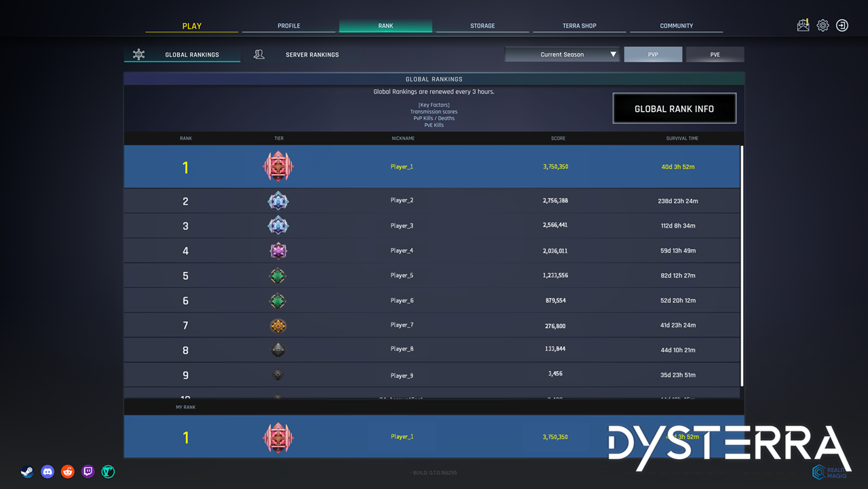Open the Current Season dropdown
The height and width of the screenshot is (489, 868).
(x=562, y=54)
